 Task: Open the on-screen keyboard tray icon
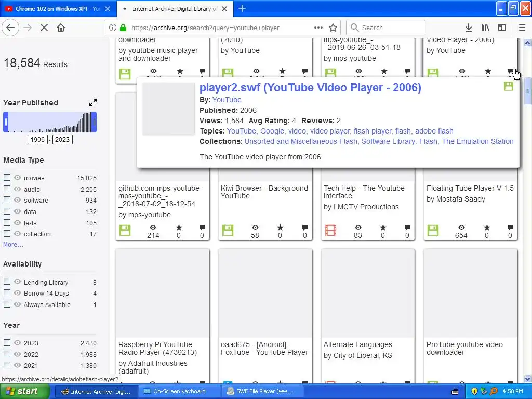point(455,392)
